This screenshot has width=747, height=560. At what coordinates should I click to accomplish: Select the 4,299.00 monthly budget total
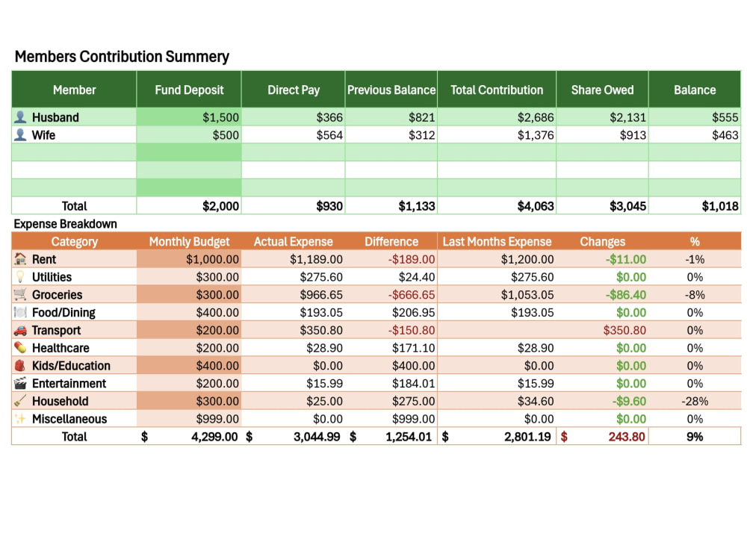tap(189, 437)
